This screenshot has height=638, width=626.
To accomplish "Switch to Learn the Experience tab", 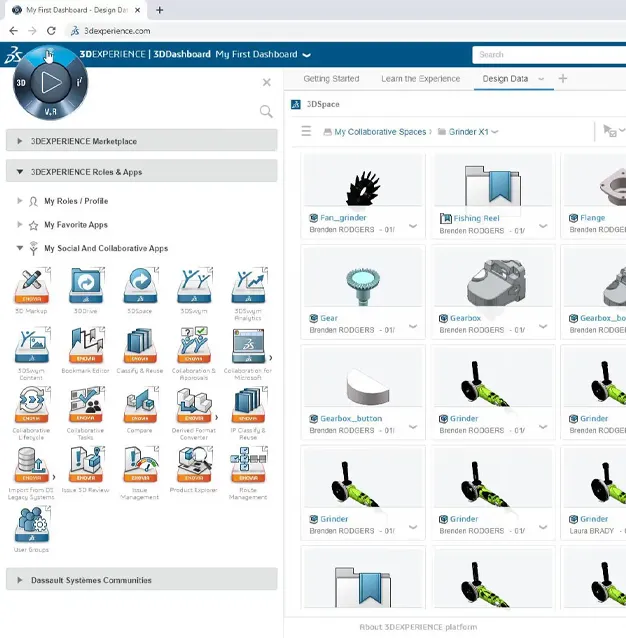I will pos(421,79).
